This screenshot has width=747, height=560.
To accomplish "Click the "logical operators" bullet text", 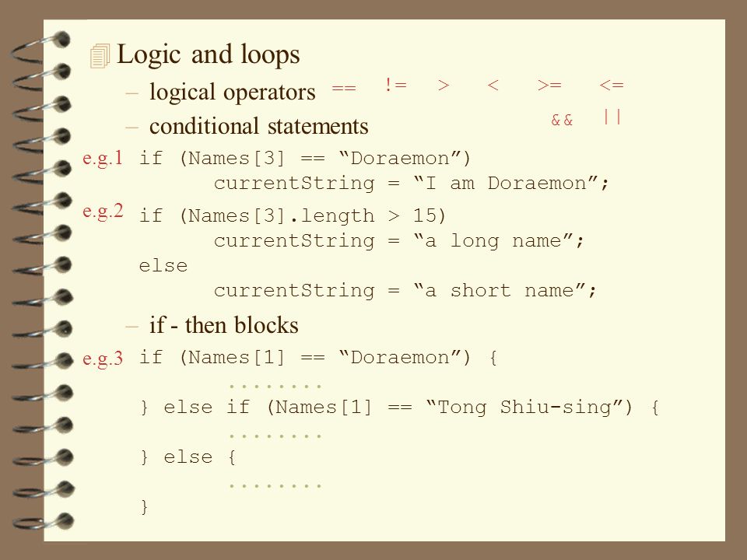I will [233, 92].
